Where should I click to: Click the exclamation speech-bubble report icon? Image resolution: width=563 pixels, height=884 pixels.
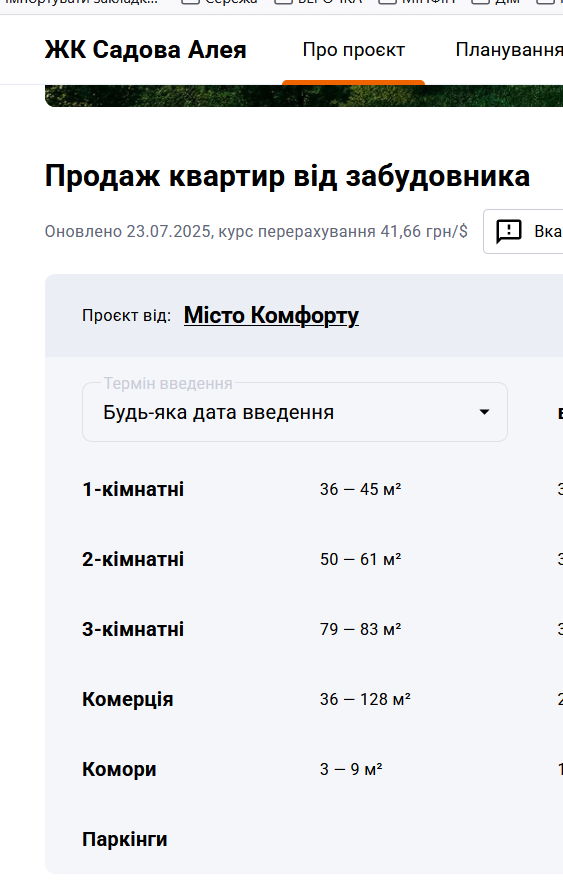508,232
